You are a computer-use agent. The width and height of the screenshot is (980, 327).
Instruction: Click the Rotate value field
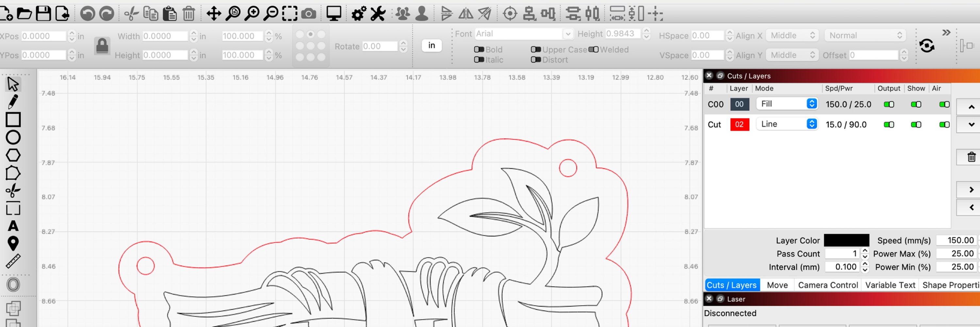click(380, 46)
